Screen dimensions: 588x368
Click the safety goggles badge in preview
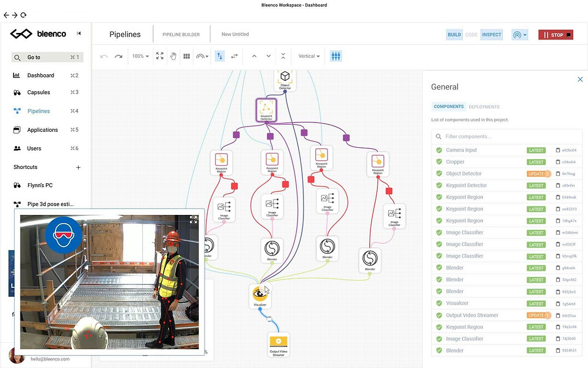[x=64, y=235]
